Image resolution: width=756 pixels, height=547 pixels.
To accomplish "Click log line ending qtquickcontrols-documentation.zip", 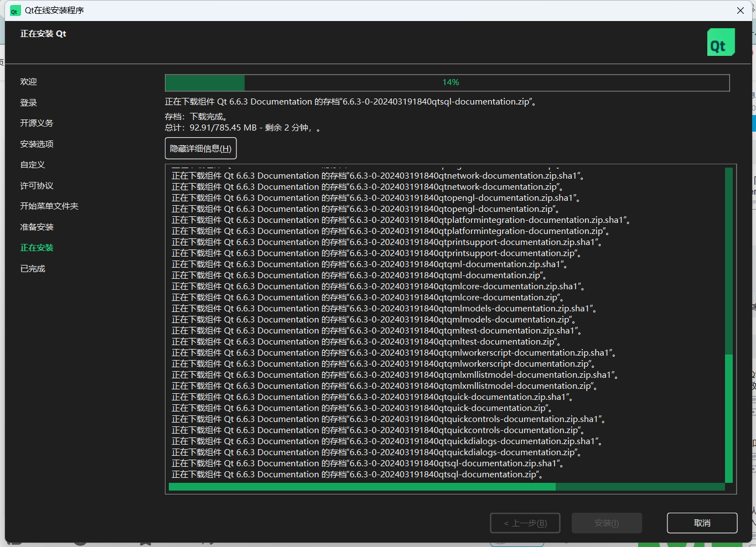I will pos(378,430).
